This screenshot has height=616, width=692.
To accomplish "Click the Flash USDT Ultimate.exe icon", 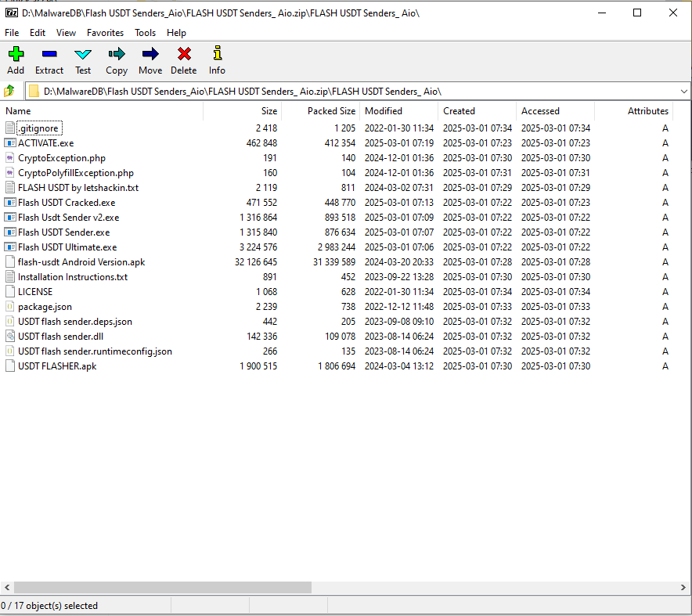I will tap(9, 247).
